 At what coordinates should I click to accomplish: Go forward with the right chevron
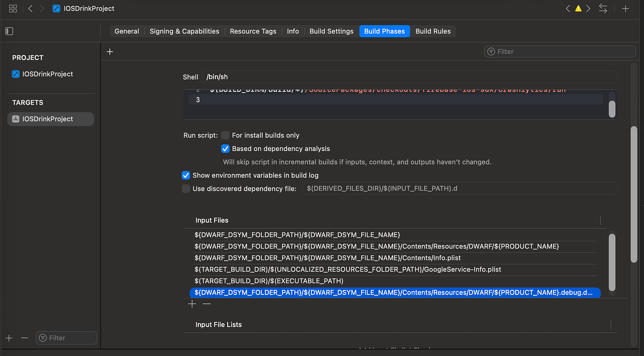[x=42, y=8]
